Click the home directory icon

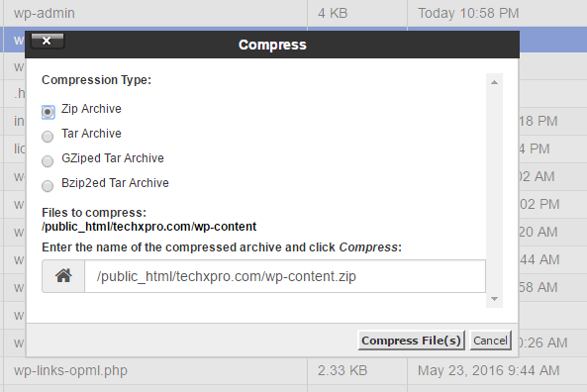[x=63, y=276]
